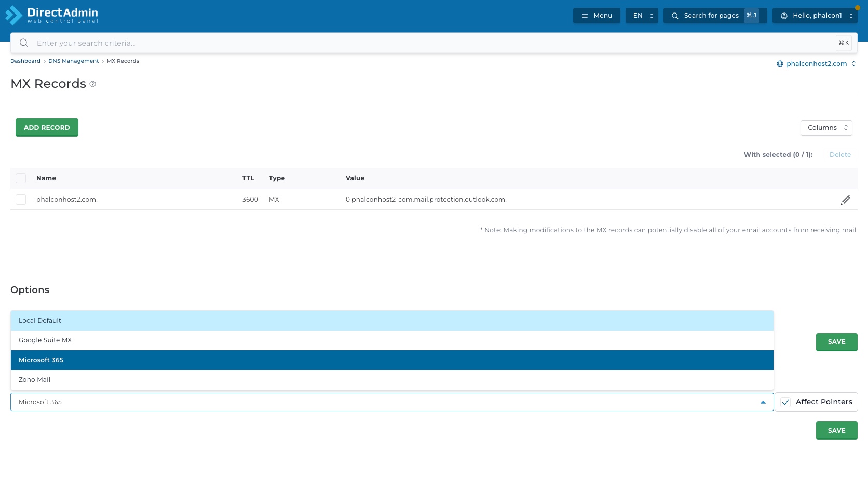868x489 pixels.
Task: Collapse the Microsoft 365 select arrow
Action: coord(763,402)
